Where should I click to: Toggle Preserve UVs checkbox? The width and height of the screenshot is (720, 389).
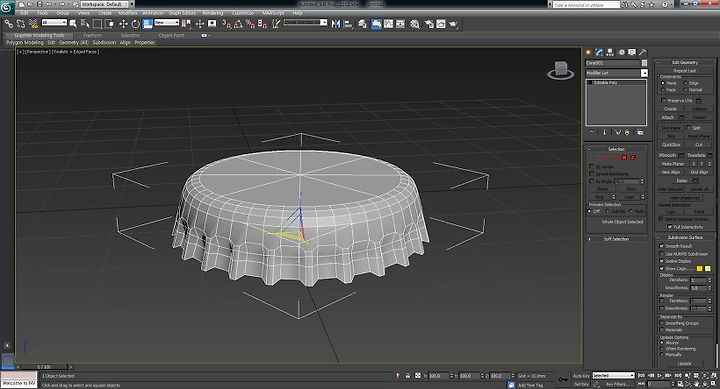click(664, 100)
